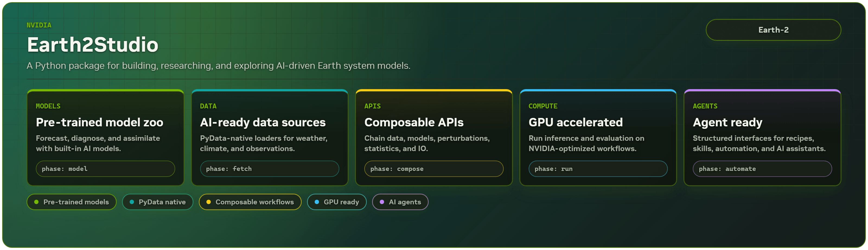Click the 'Forecast, diagnose, and assimilate' description
Image resolution: width=868 pixels, height=250 pixels.
pos(98,143)
